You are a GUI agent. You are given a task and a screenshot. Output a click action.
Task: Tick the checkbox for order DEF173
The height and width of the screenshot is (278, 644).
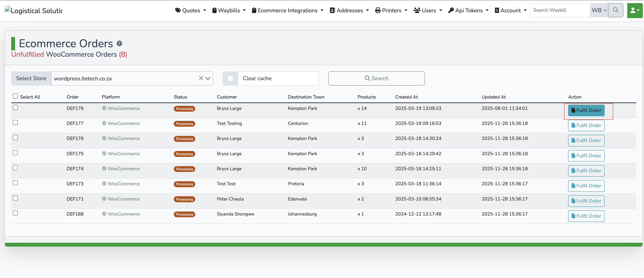coord(15,183)
